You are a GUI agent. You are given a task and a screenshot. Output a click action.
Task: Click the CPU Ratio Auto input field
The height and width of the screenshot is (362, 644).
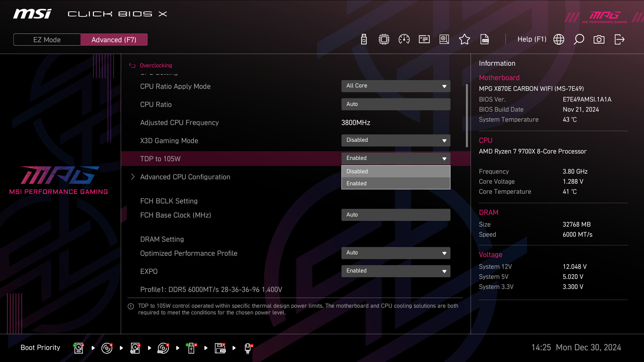(396, 104)
